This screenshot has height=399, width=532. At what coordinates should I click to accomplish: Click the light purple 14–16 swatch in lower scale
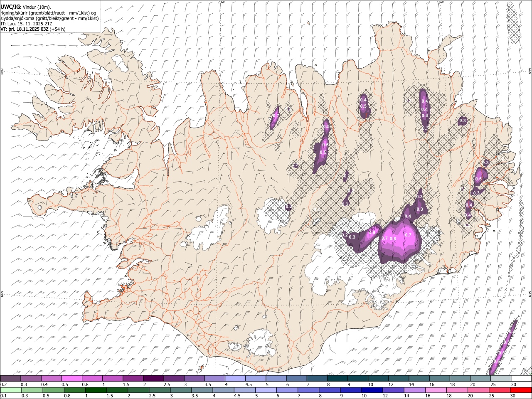point(414,390)
